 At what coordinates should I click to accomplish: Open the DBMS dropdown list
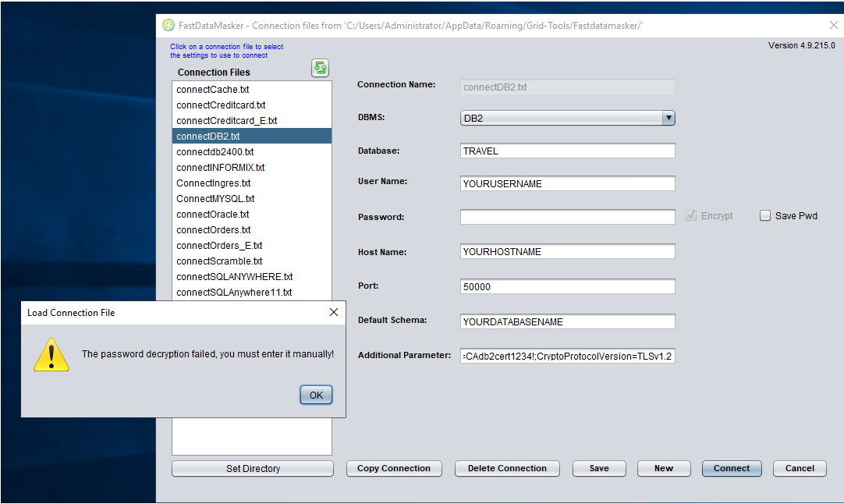point(668,118)
